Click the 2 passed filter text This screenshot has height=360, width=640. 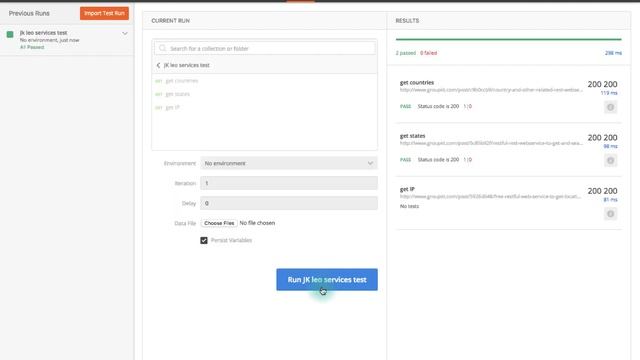tap(406, 53)
